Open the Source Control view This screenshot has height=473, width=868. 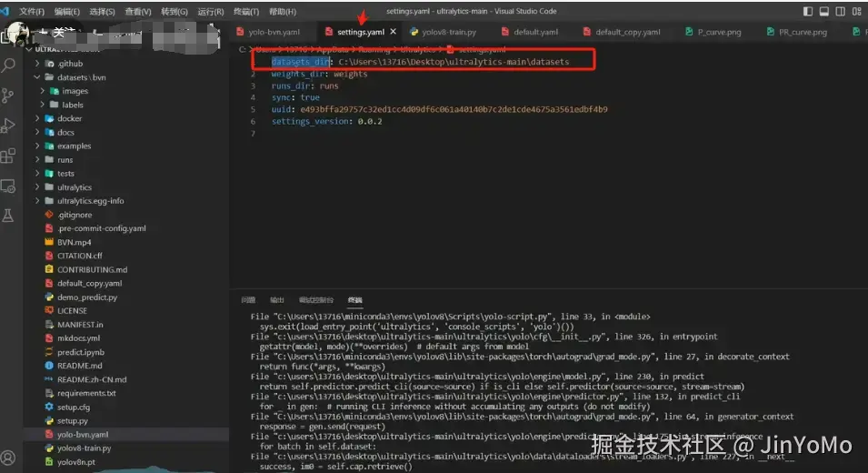pyautogui.click(x=8, y=96)
